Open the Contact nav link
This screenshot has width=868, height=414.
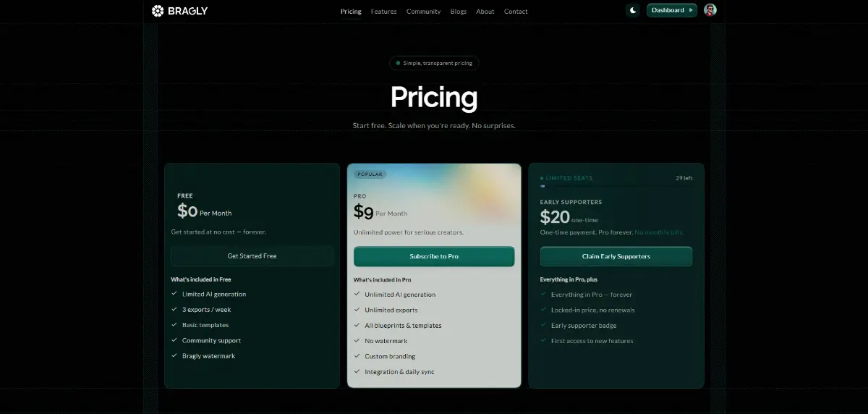516,12
